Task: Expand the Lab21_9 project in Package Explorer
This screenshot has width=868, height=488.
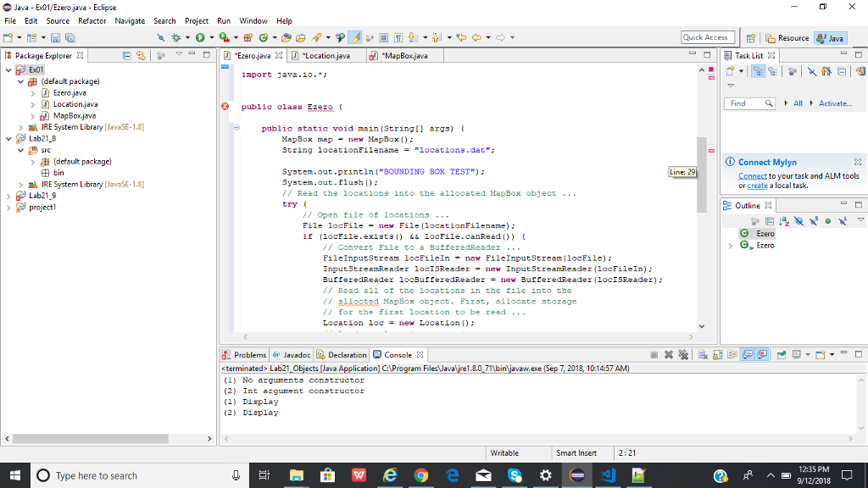Action: (10, 197)
